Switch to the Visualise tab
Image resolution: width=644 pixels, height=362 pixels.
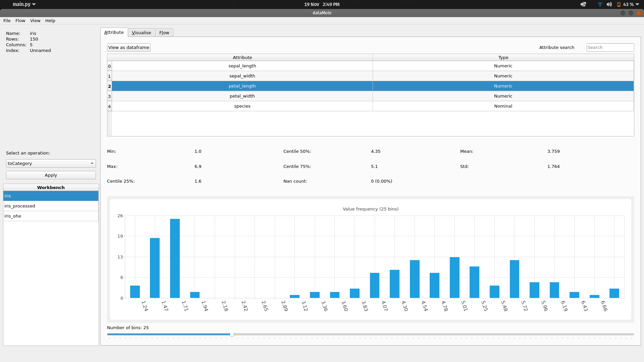pos(141,33)
